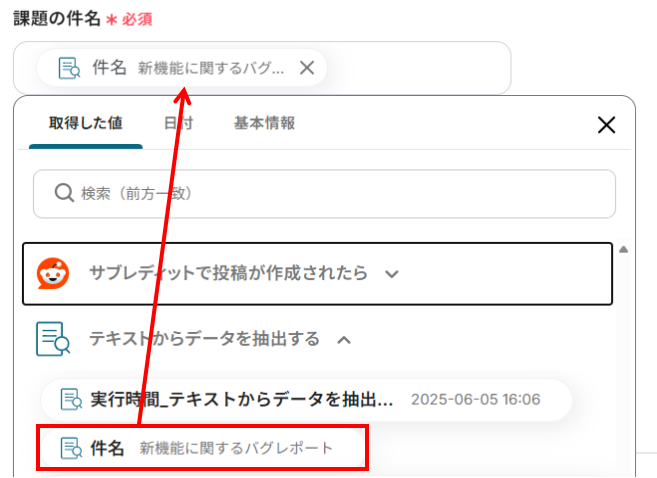This screenshot has height=478, width=657.
Task: Click the 課題の件名 field label
Action: click(57, 18)
